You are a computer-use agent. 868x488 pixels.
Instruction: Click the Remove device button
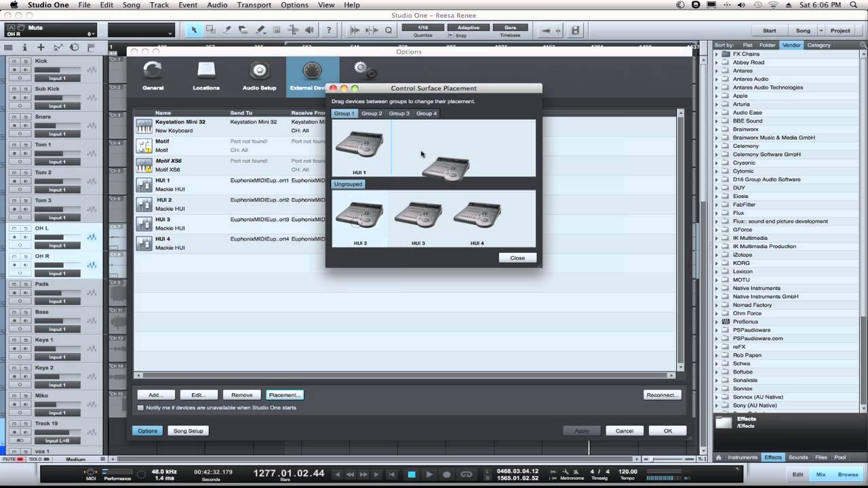pyautogui.click(x=241, y=394)
